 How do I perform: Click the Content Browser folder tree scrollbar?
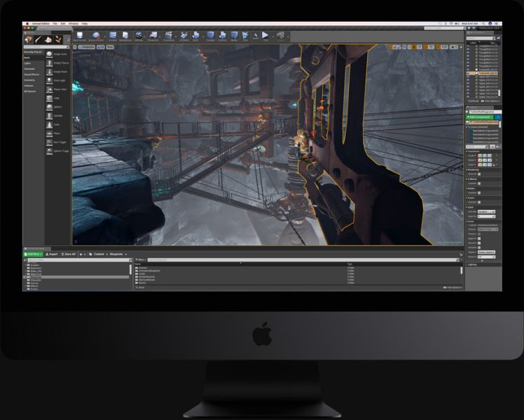tap(131, 269)
